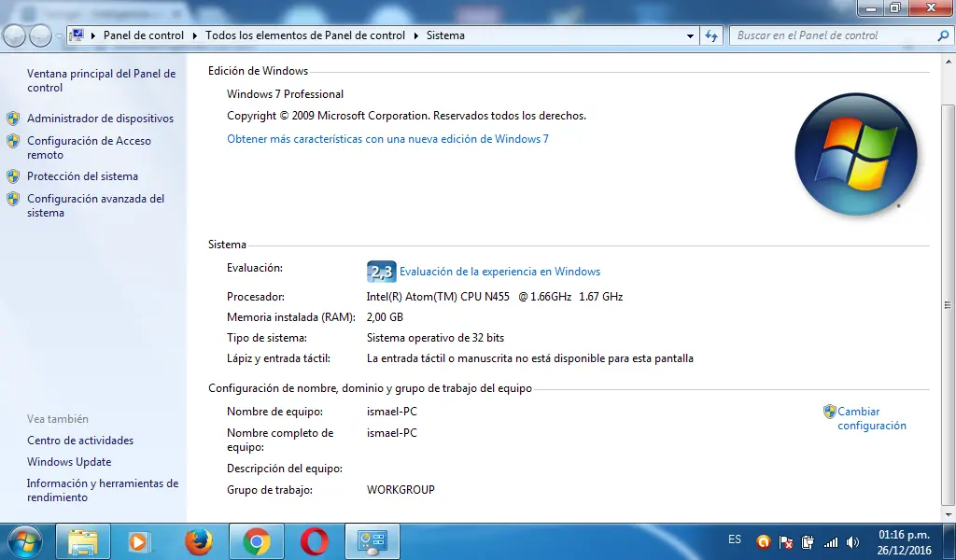Expand arrow after Panel de control breadcrumb
Image resolution: width=956 pixels, height=560 pixels.
pyautogui.click(x=194, y=36)
